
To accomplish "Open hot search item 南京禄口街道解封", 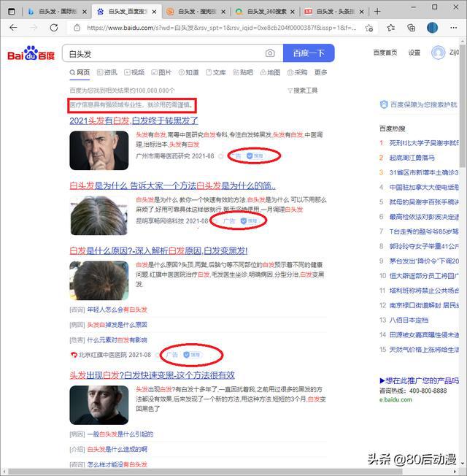I will click(x=424, y=305).
